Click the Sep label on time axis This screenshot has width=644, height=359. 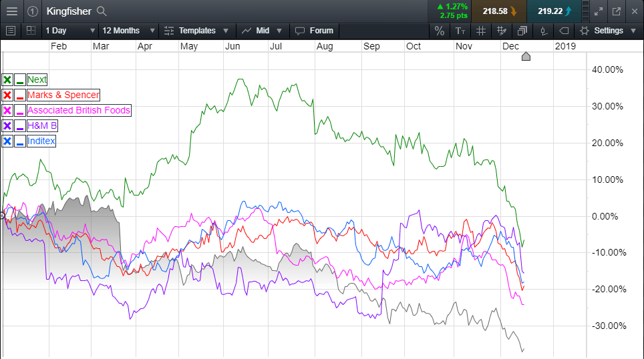[371, 46]
